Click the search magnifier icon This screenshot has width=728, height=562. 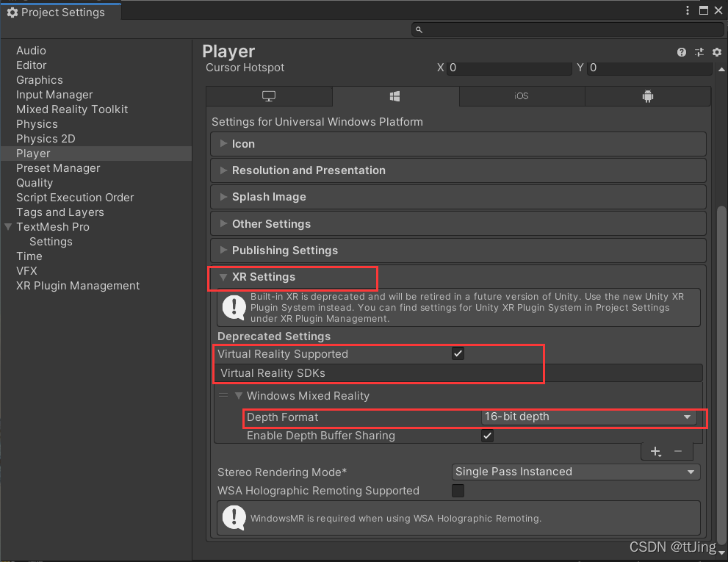pos(419,29)
